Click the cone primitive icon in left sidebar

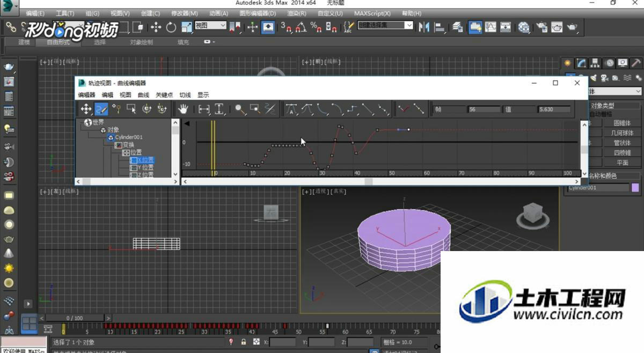click(x=9, y=253)
